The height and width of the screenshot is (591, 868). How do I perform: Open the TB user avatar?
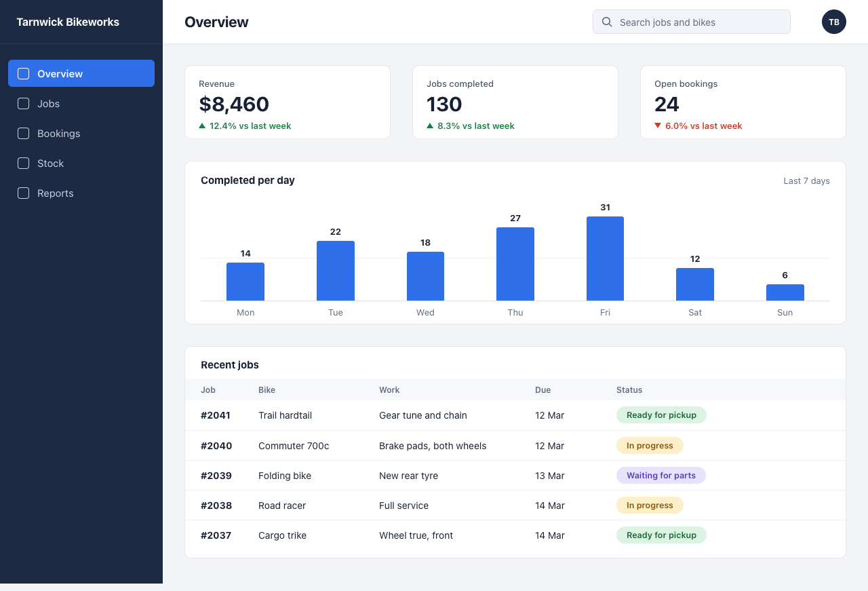pyautogui.click(x=834, y=22)
